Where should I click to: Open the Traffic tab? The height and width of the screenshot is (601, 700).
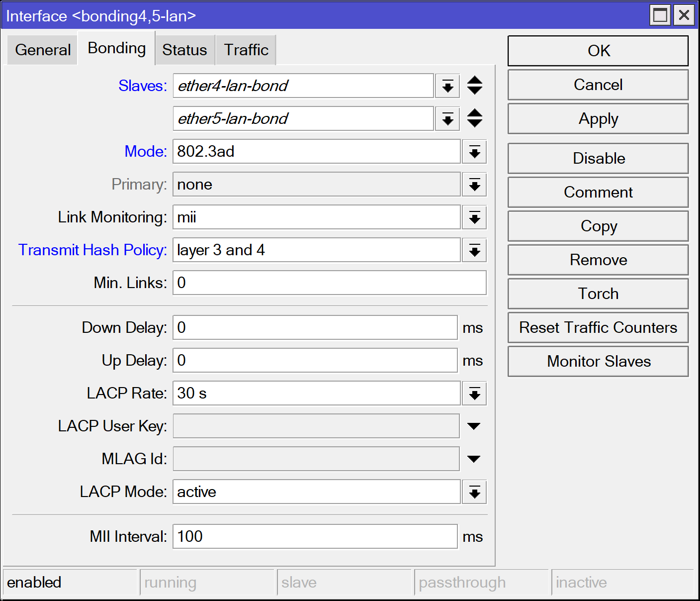click(x=246, y=50)
